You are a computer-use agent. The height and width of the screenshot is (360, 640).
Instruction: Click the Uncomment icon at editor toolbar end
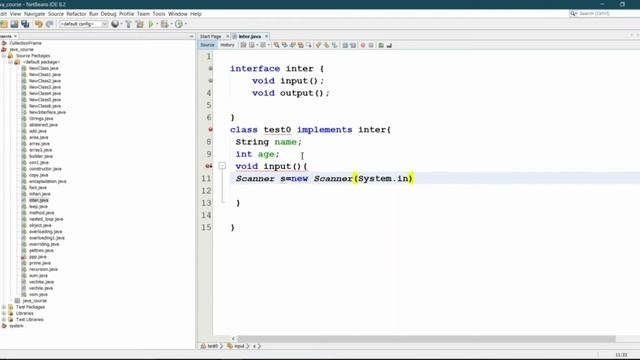pos(389,45)
